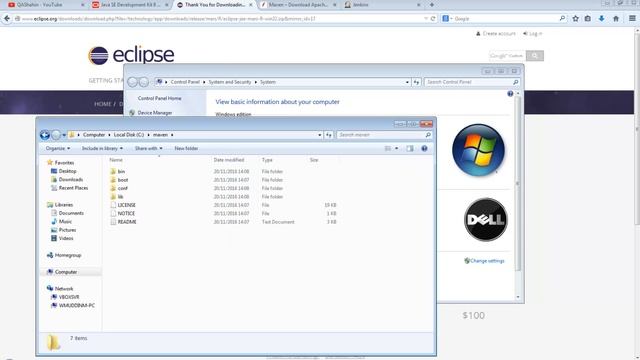
Task: Open the help icon in maven Explorer
Action: [424, 149]
